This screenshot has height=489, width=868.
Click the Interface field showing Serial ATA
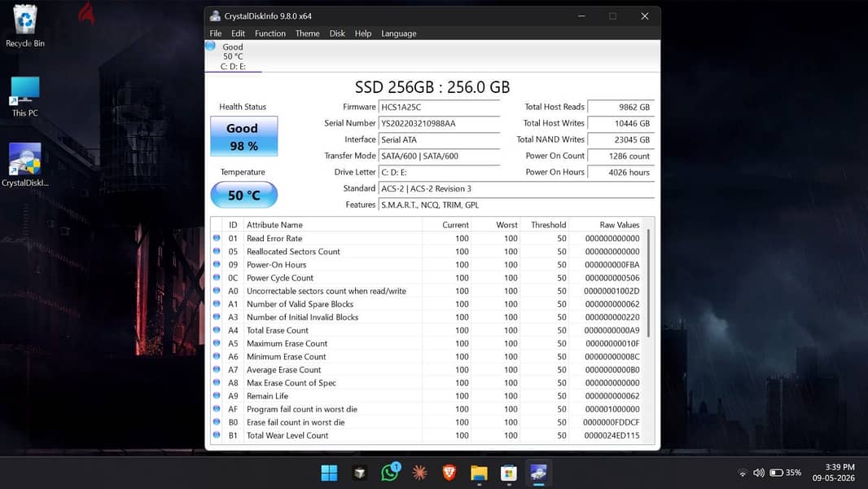(x=439, y=139)
